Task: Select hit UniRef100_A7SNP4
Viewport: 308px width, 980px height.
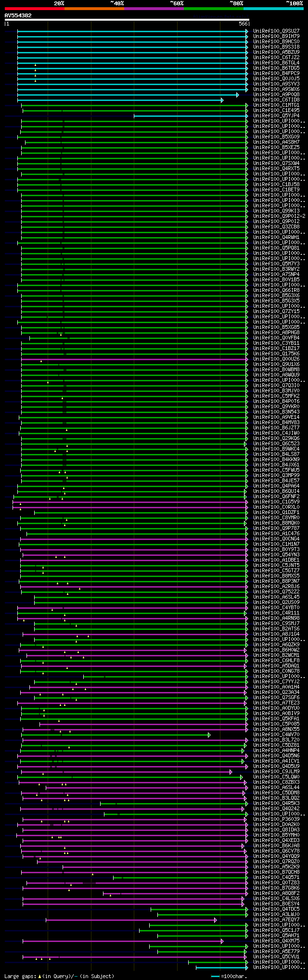Action: [x=276, y=274]
